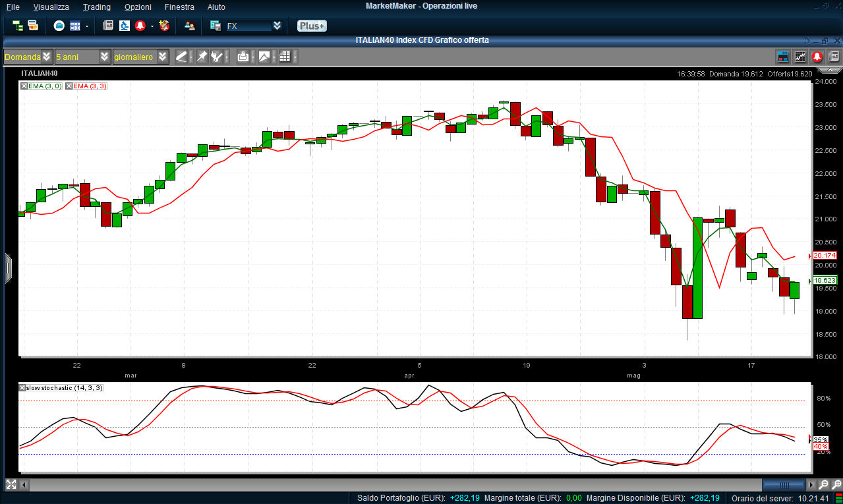843x504 pixels.
Task: Click the grid table icon in the chart toolbar
Action: 285,57
